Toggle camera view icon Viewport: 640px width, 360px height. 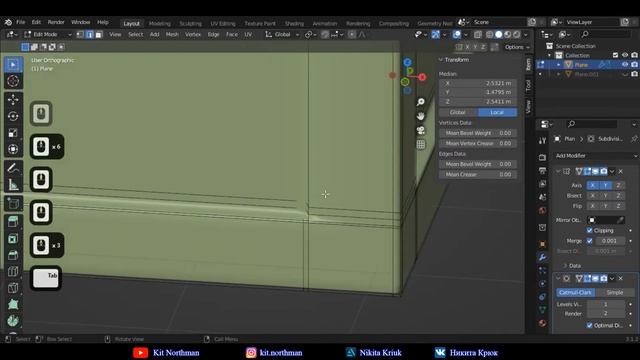coord(420,130)
